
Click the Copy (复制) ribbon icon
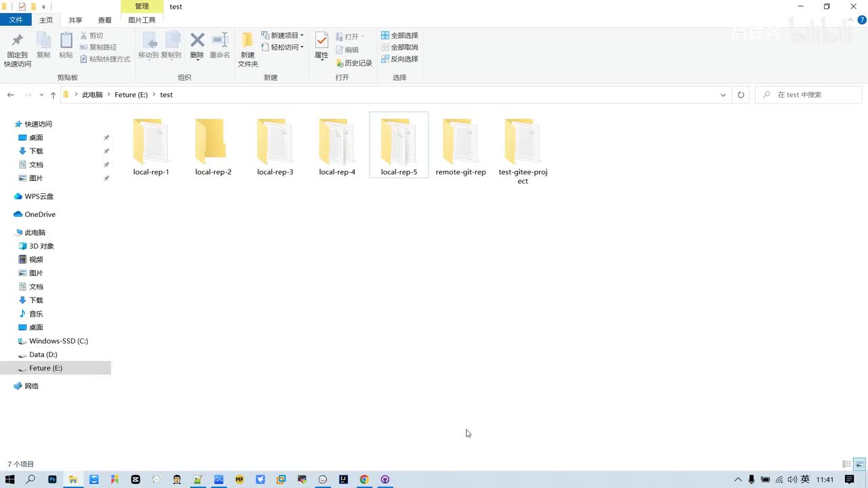pyautogui.click(x=43, y=45)
